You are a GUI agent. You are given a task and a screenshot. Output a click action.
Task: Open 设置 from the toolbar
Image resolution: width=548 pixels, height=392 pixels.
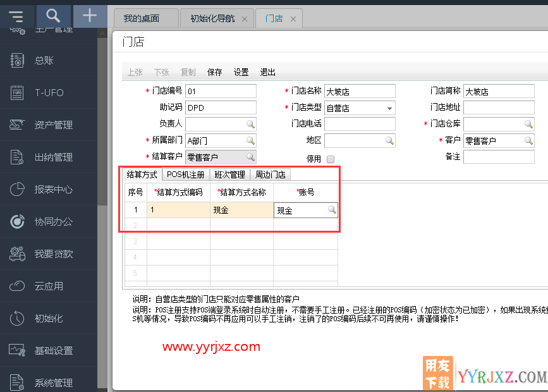(x=241, y=72)
